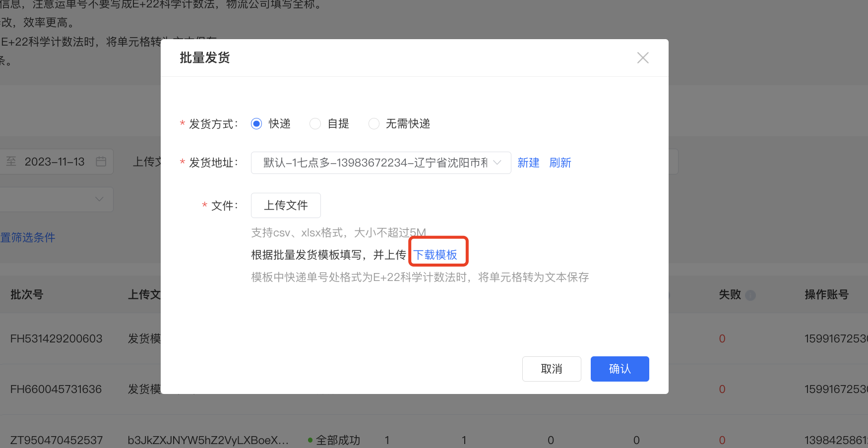Open calendar icon beside 2023-11-13

pos(101,162)
